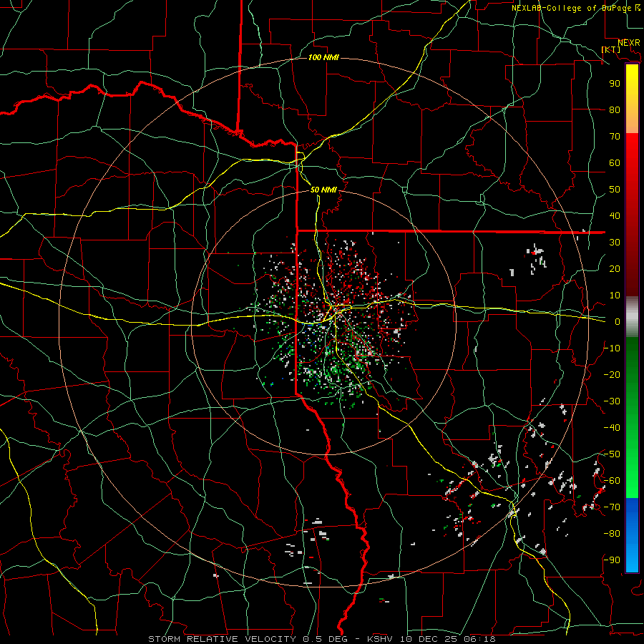Click the "NEXLAB-College of DuPage" header text
Image resolution: width=644 pixels, height=644 pixels.
[572, 8]
